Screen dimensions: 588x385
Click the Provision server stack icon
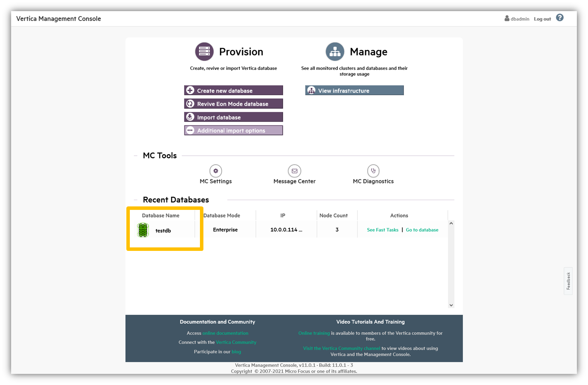(204, 52)
